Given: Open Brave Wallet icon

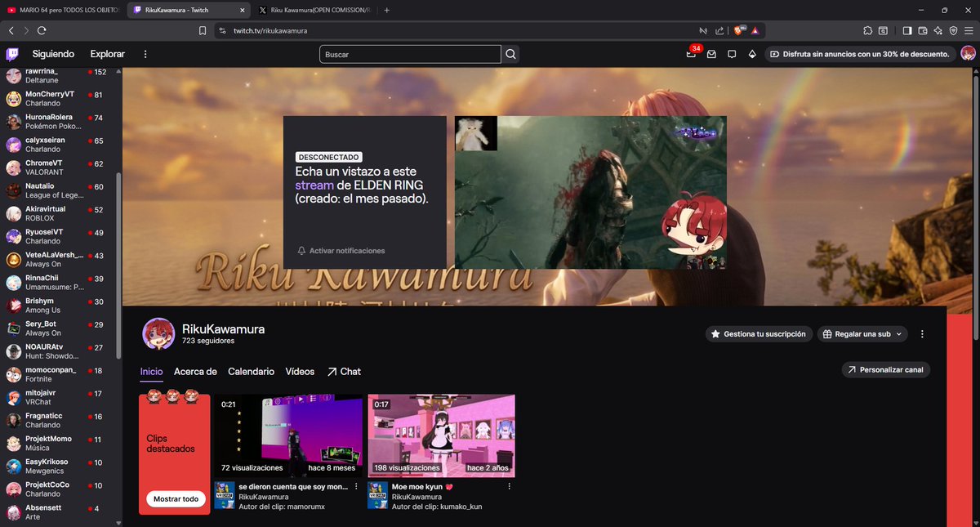Looking at the screenshot, I should (x=923, y=30).
